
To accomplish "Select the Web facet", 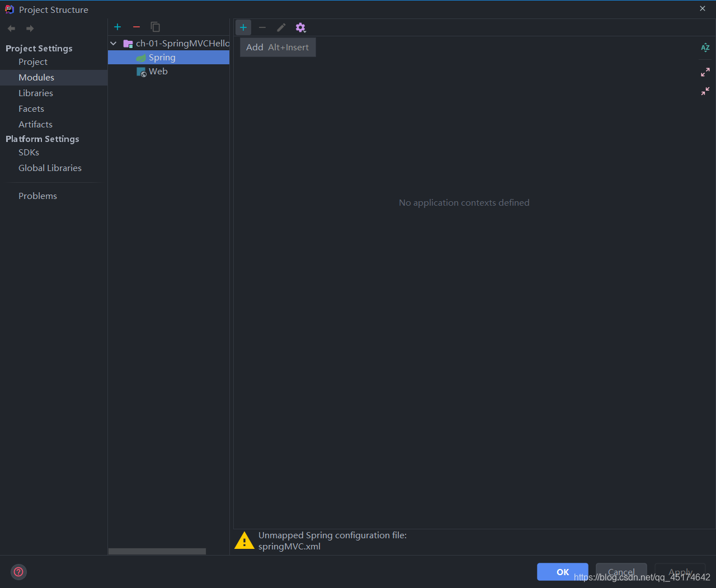I will pos(168,72).
